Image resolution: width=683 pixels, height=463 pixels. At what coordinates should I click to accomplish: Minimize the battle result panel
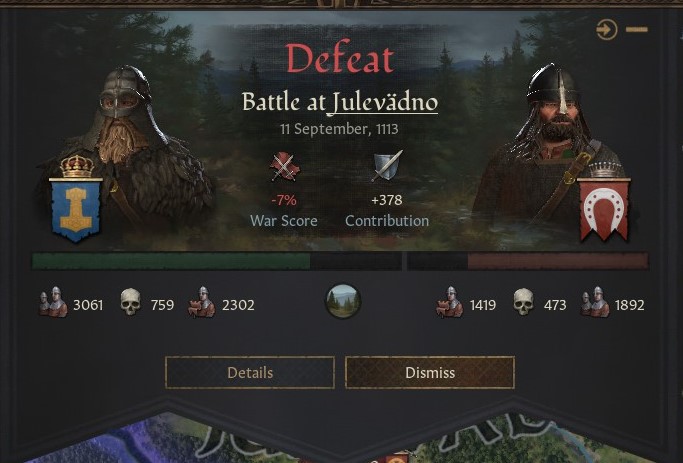[637, 30]
